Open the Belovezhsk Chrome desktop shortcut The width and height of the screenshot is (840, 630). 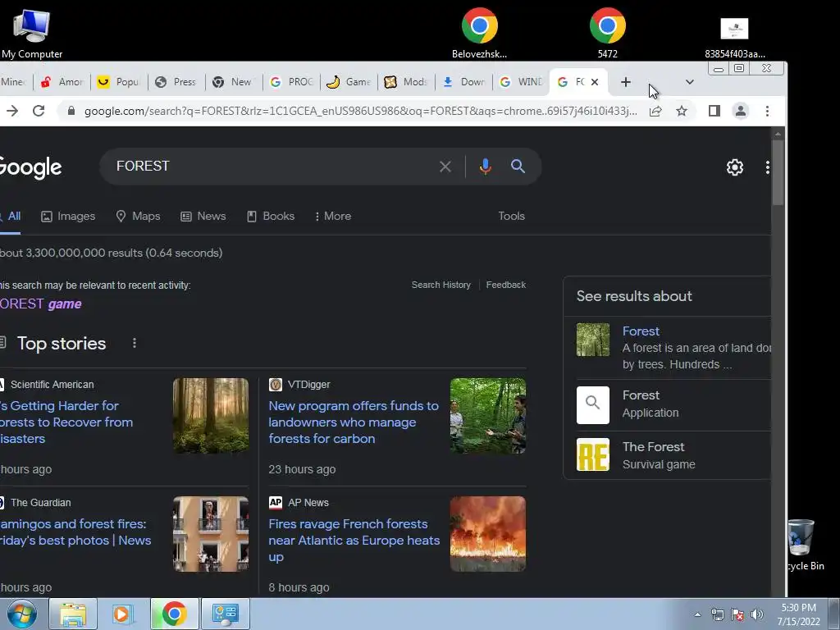click(x=479, y=33)
